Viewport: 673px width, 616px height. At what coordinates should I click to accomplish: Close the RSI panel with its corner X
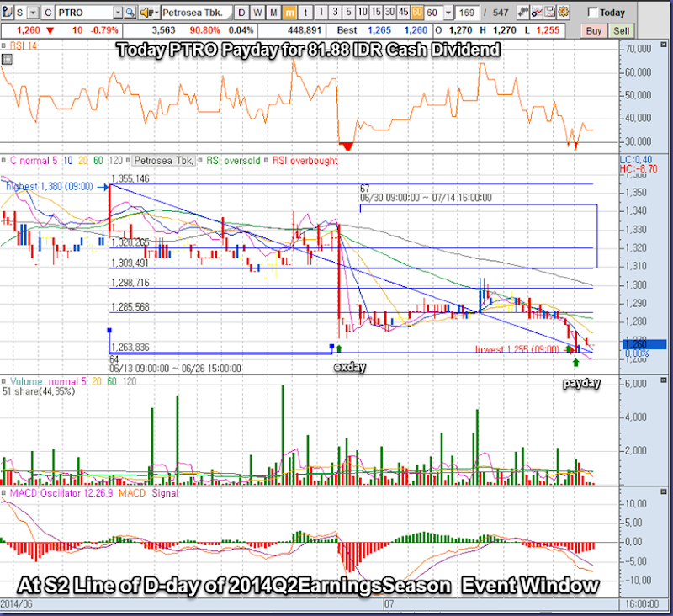click(x=664, y=45)
